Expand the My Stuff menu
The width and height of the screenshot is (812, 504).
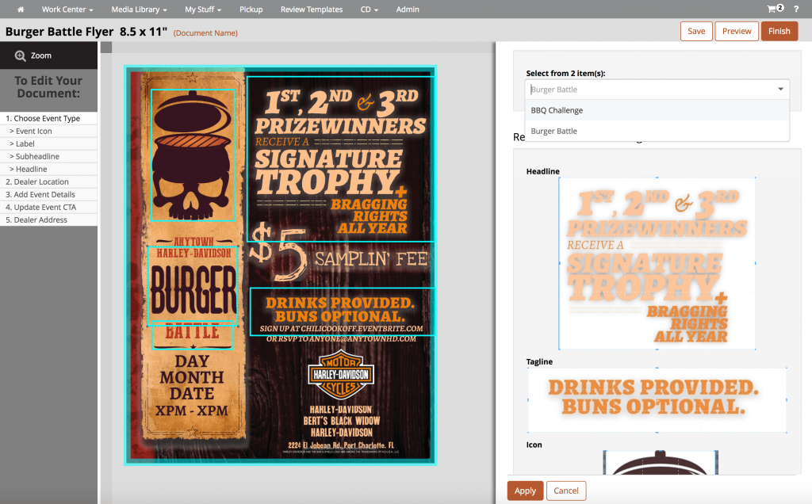203,10
